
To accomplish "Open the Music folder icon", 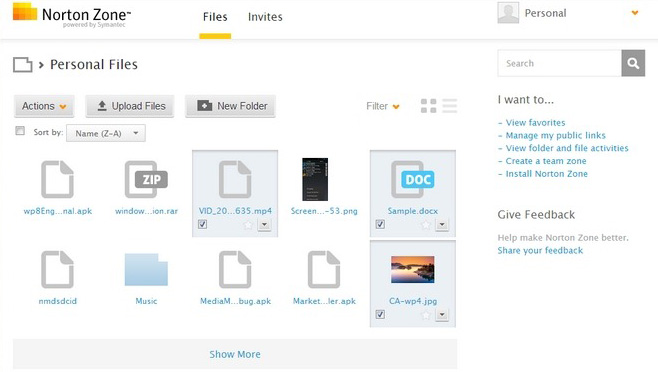I will (x=146, y=270).
